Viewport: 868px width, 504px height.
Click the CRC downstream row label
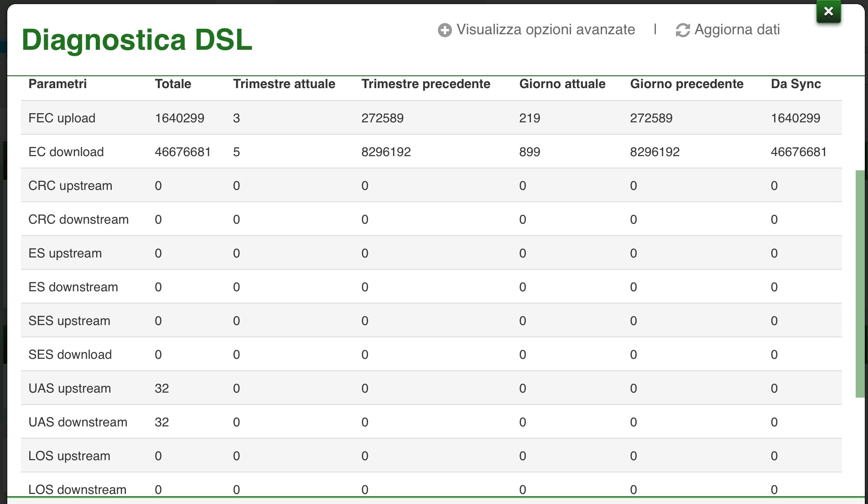(x=78, y=220)
